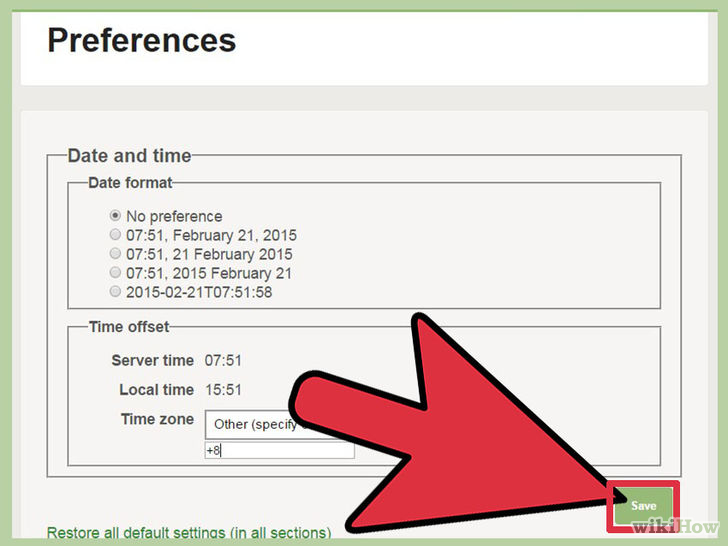728x546 pixels.
Task: Choose ISO format 2015-02-21T07:51:58
Action: [115, 292]
